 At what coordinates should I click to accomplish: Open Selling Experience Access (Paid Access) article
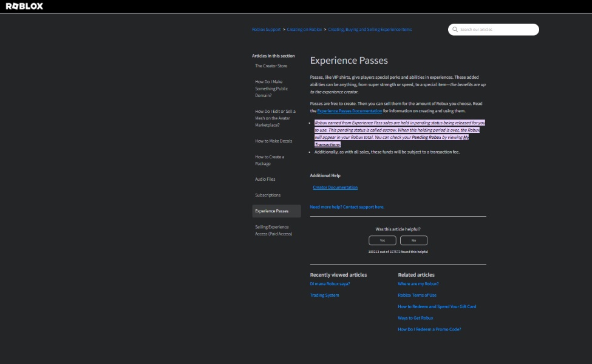click(x=273, y=231)
